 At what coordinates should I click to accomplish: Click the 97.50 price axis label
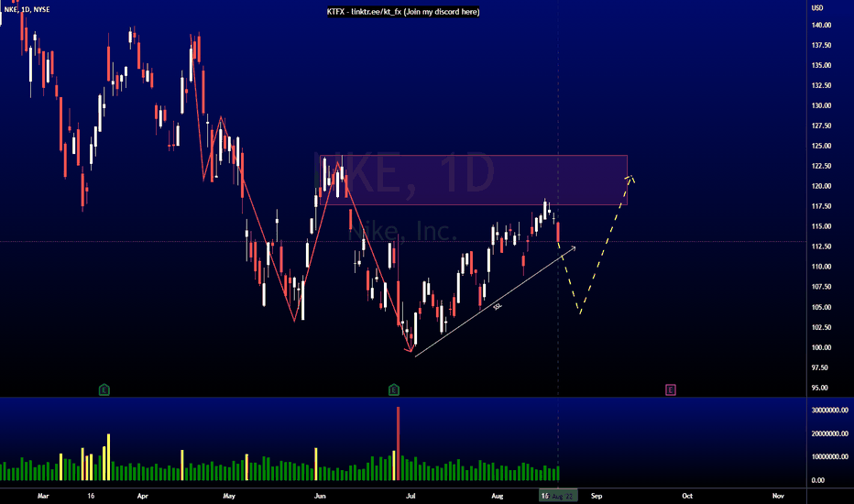pyautogui.click(x=821, y=367)
